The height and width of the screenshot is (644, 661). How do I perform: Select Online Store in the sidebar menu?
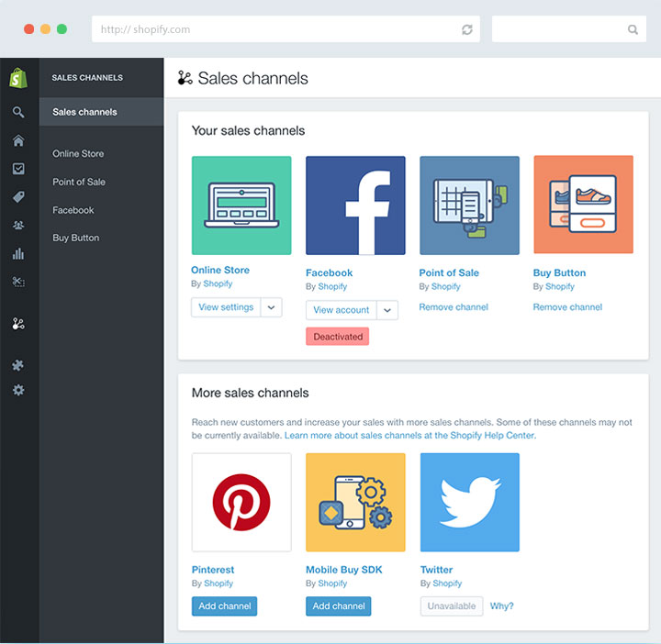coord(78,154)
